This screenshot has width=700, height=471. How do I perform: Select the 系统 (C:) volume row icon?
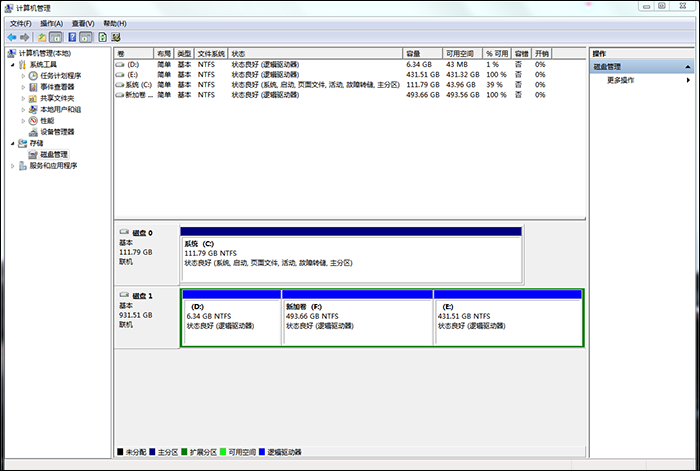click(121, 85)
